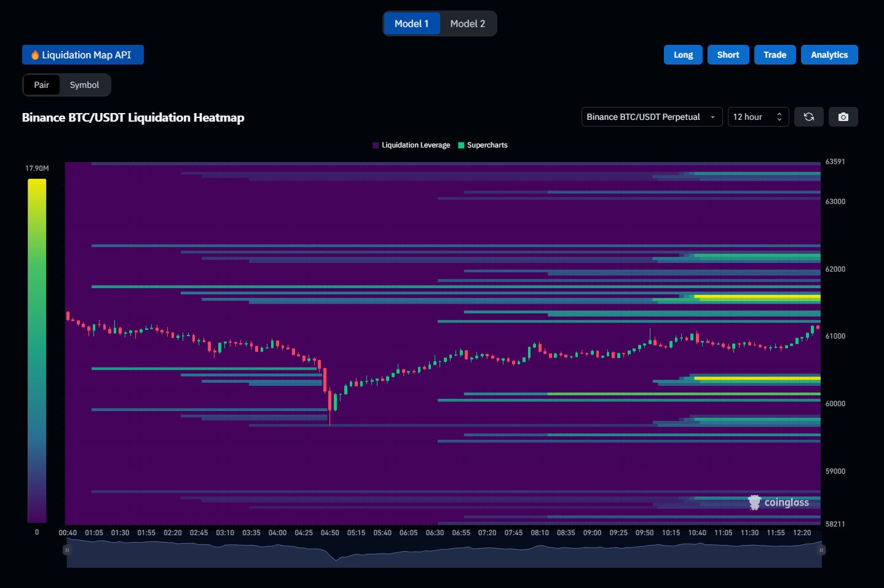Open the Analytics button
The height and width of the screenshot is (588, 884).
tap(829, 55)
